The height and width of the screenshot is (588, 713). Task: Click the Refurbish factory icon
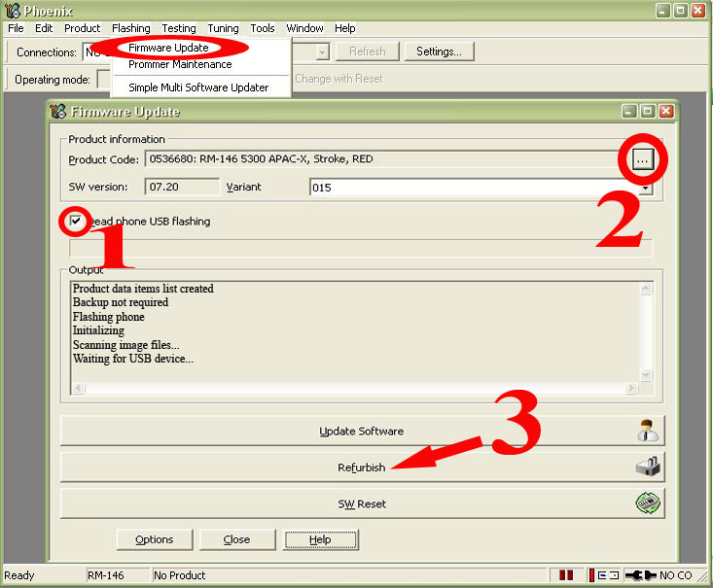click(x=648, y=467)
